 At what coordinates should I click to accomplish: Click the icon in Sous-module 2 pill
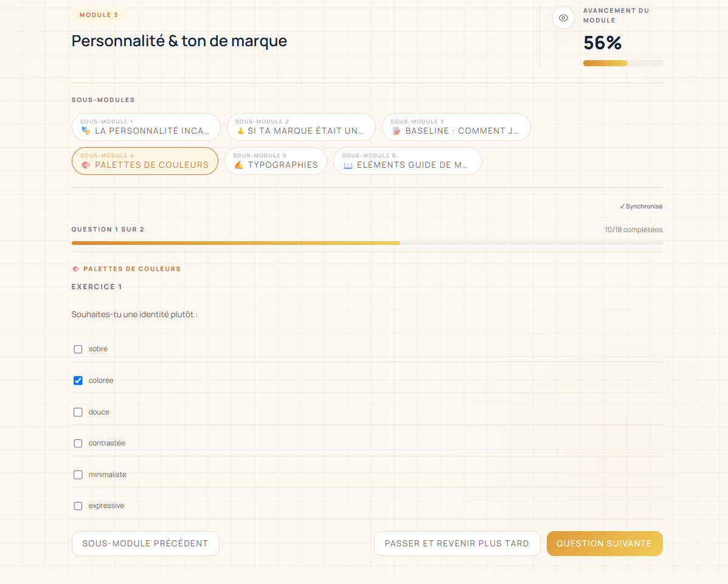click(x=241, y=131)
